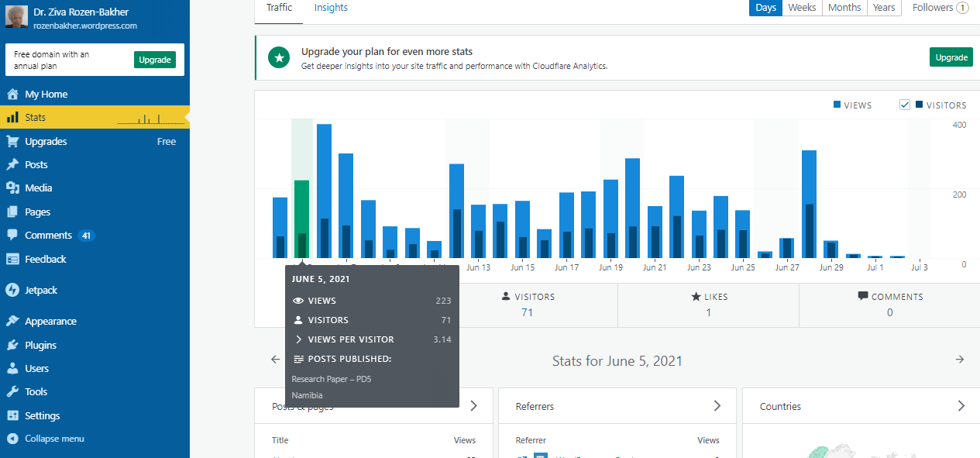
Task: Click Upgrade button in Cloudflare banner
Action: pyautogui.click(x=951, y=57)
